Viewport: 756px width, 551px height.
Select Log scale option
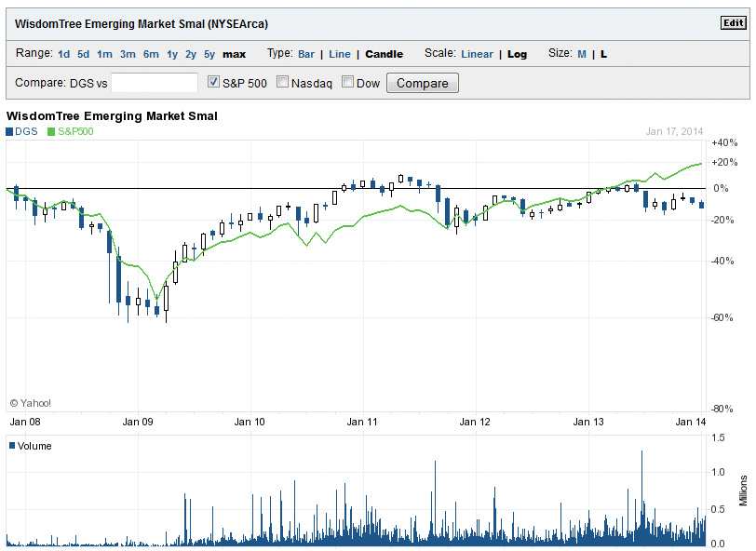click(517, 55)
